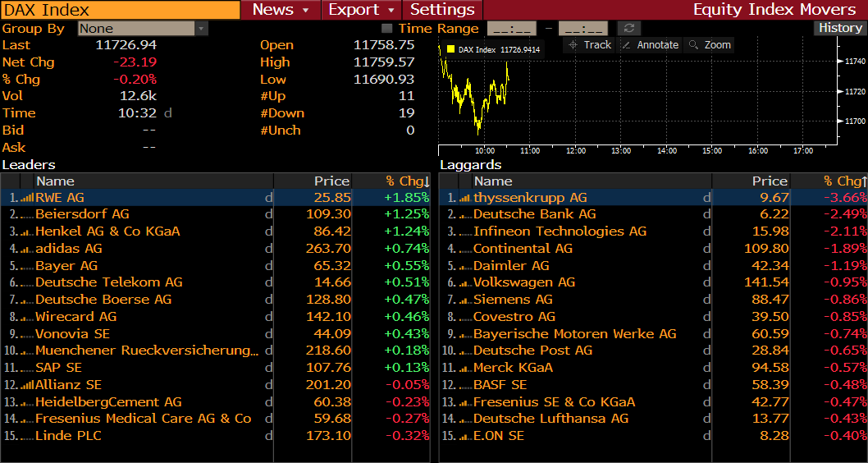Select Vonovia SE in Leaders
The height and width of the screenshot is (463, 868).
[215, 334]
